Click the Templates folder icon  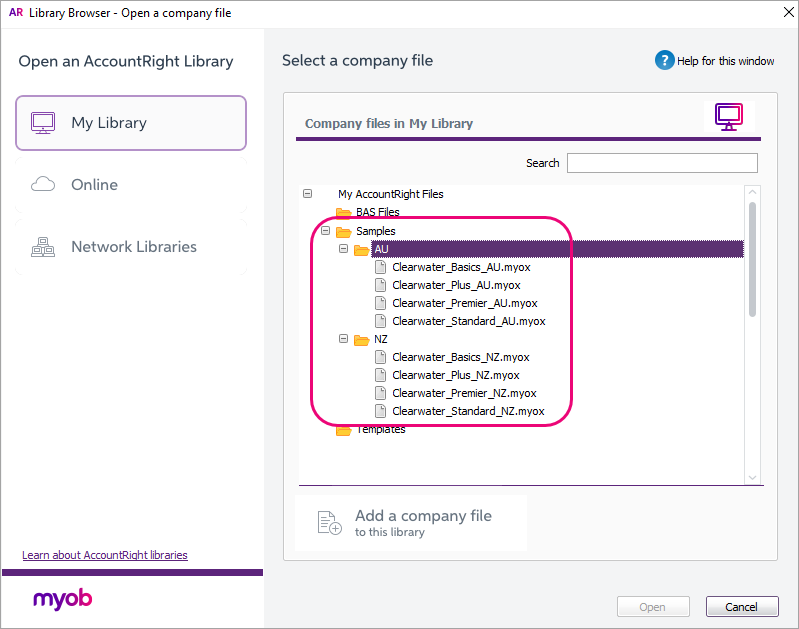[343, 430]
